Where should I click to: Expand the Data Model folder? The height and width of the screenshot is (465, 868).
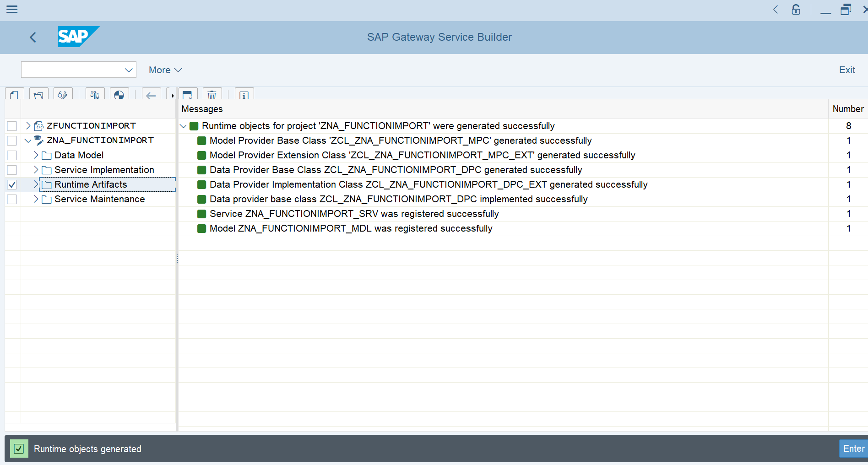[36, 155]
